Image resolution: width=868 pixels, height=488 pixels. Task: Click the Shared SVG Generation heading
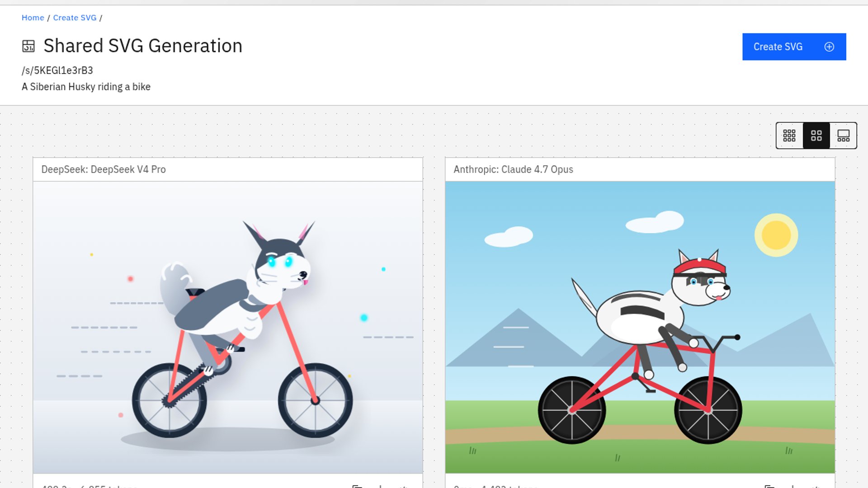(143, 46)
